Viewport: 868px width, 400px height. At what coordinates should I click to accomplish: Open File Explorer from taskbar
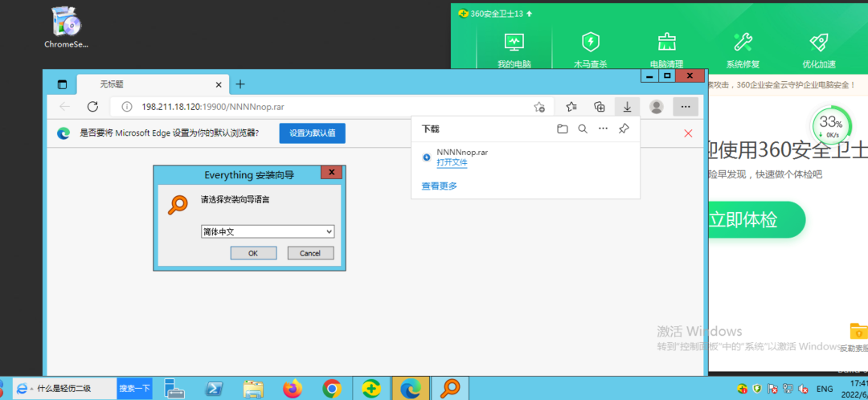click(253, 389)
